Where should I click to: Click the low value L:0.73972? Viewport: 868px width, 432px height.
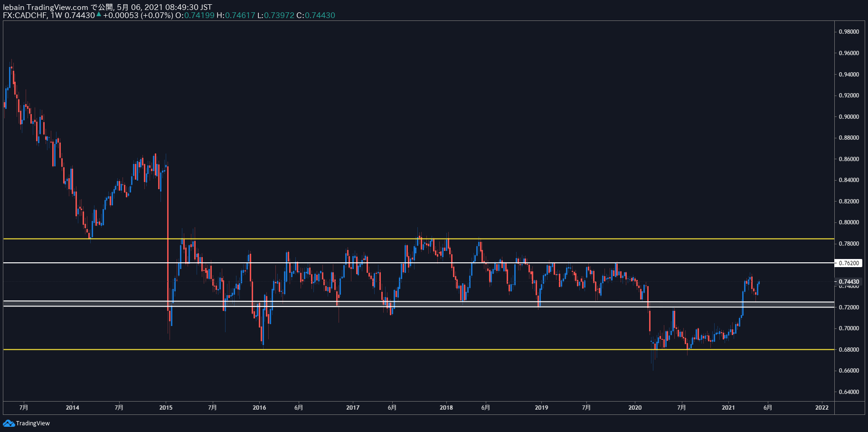pyautogui.click(x=276, y=15)
